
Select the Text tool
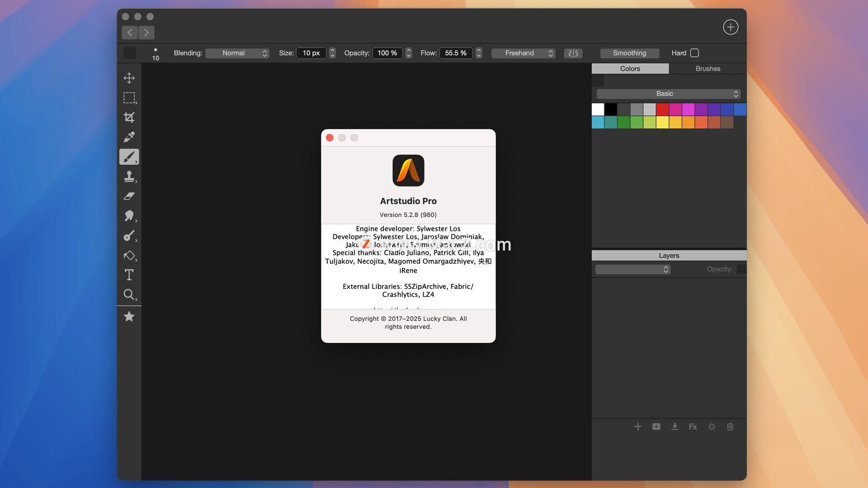coord(129,275)
